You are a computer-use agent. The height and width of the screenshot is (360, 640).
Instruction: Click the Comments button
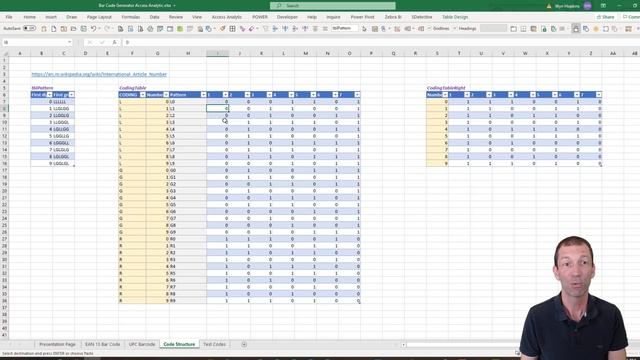(631, 17)
